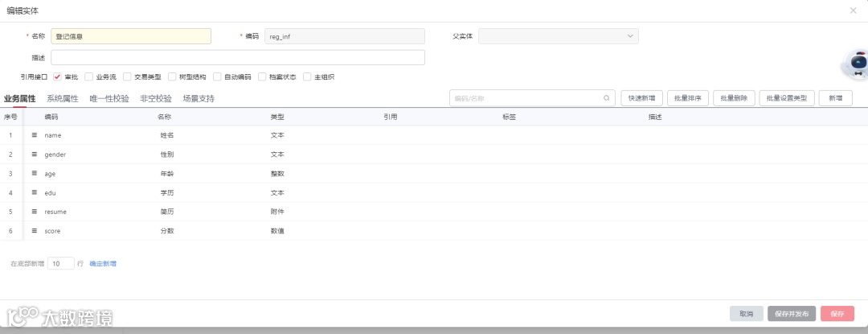The width and height of the screenshot is (868, 334).
Task: Click the 编码 field showing reg_inf
Action: 345,36
